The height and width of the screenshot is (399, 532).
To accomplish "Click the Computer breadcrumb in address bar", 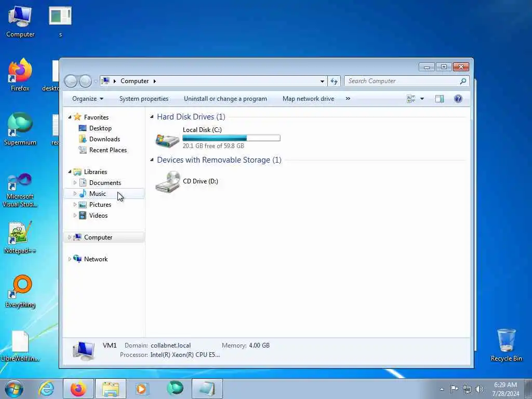I will coord(135,81).
